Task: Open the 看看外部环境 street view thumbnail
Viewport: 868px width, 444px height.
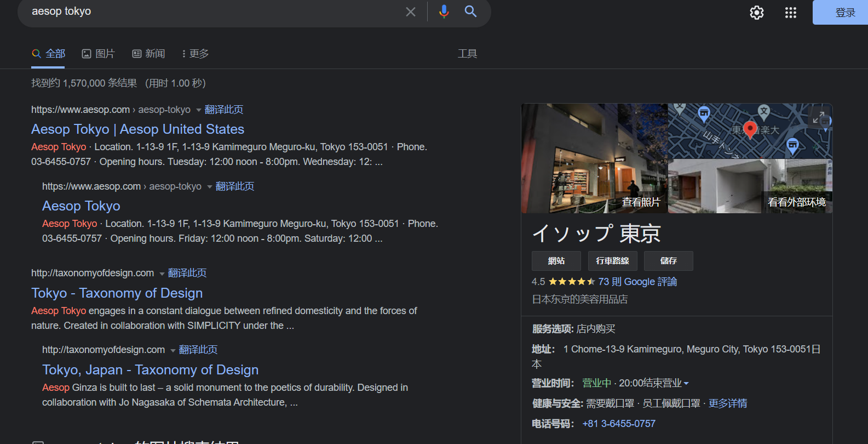Action: click(750, 186)
